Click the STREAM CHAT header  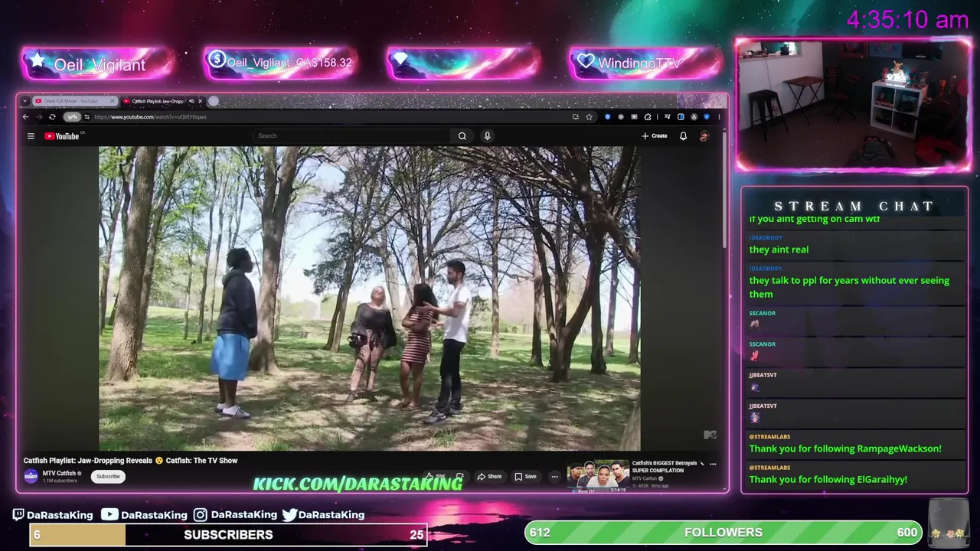click(x=854, y=207)
